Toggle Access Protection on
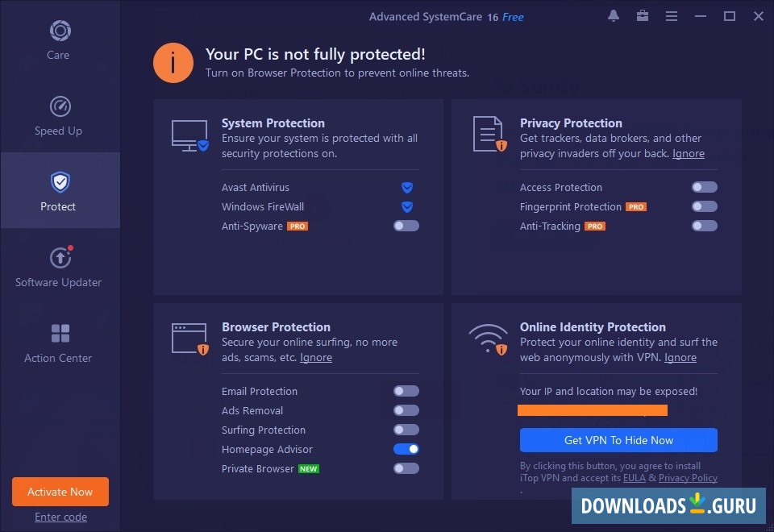This screenshot has height=532, width=774. tap(704, 187)
